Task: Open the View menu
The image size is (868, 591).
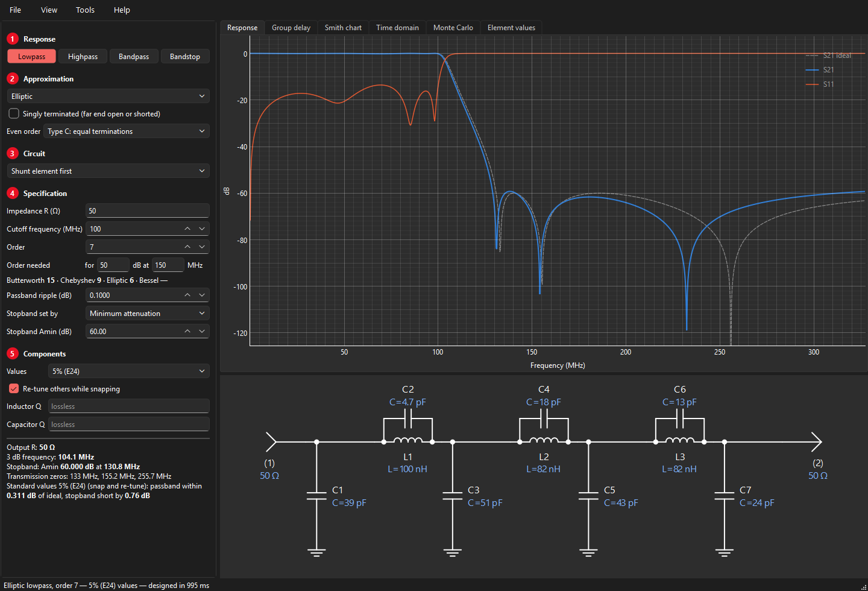Action: click(x=49, y=10)
